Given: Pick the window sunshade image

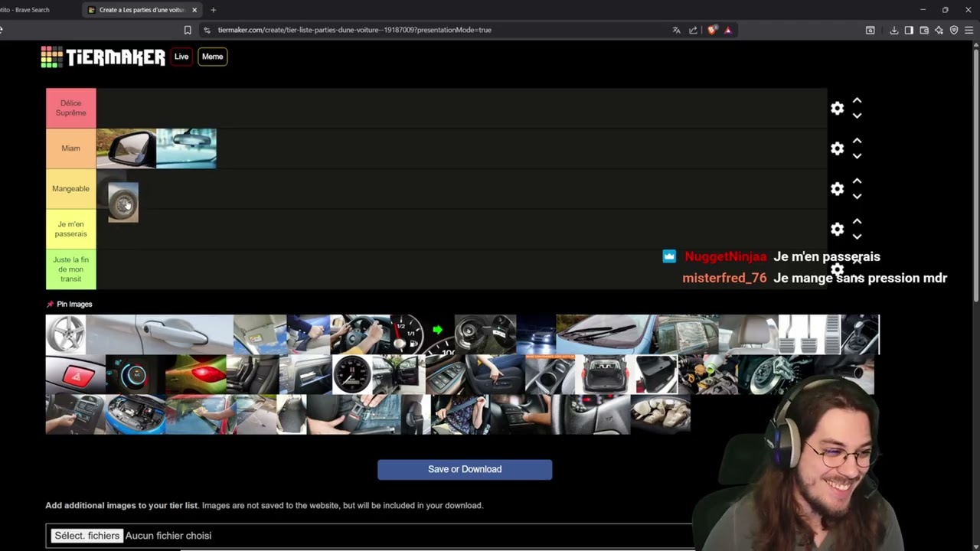Looking at the screenshot, I should (687, 334).
